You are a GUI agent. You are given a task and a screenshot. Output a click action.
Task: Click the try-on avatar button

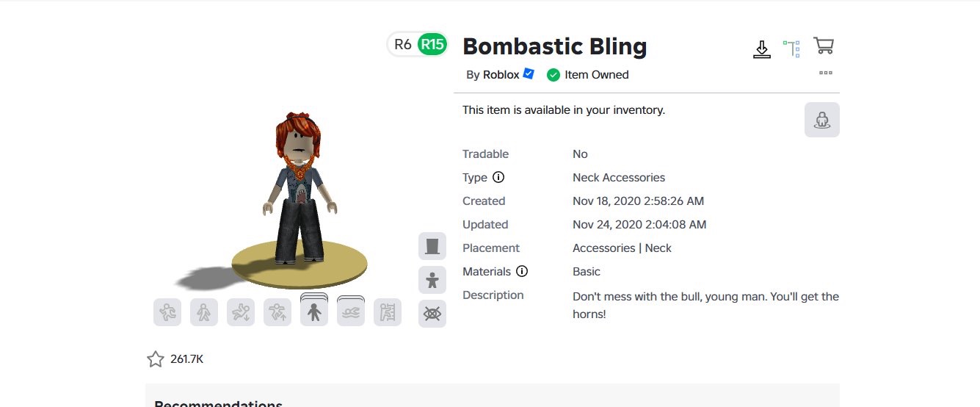(822, 120)
